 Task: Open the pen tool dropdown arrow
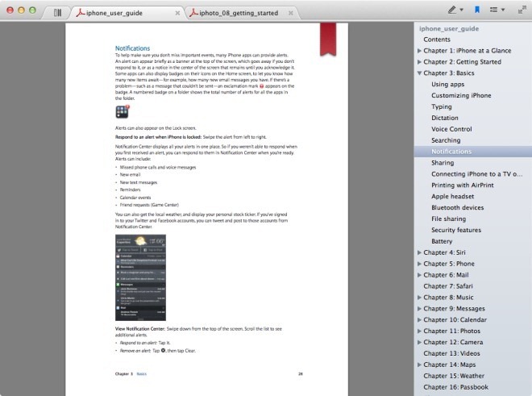tap(461, 10)
